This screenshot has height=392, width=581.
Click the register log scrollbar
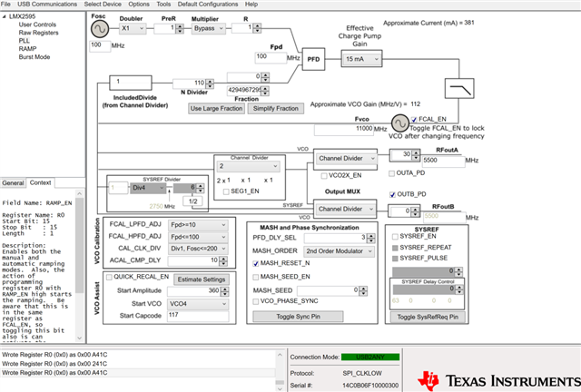click(x=280, y=370)
